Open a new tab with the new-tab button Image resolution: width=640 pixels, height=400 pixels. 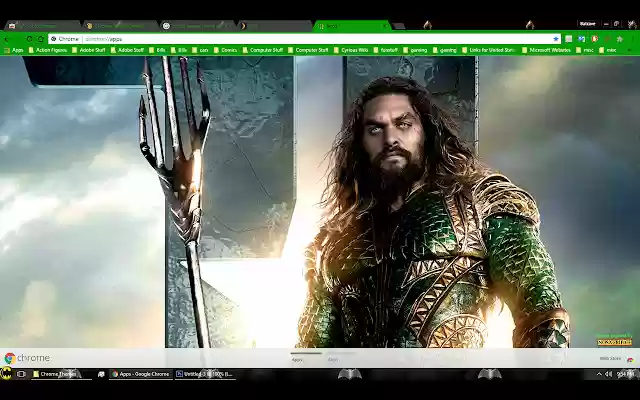pos(399,26)
